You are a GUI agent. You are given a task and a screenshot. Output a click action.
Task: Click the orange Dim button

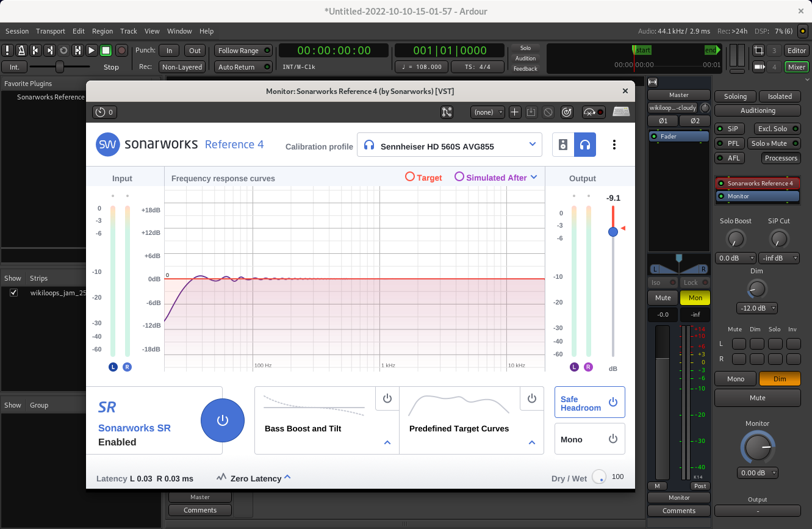coord(780,379)
